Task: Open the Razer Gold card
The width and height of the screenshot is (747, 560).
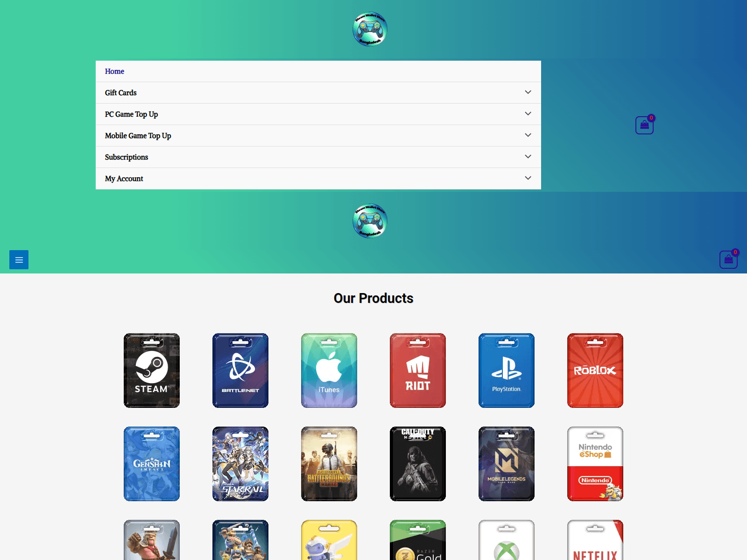Action: 418,540
